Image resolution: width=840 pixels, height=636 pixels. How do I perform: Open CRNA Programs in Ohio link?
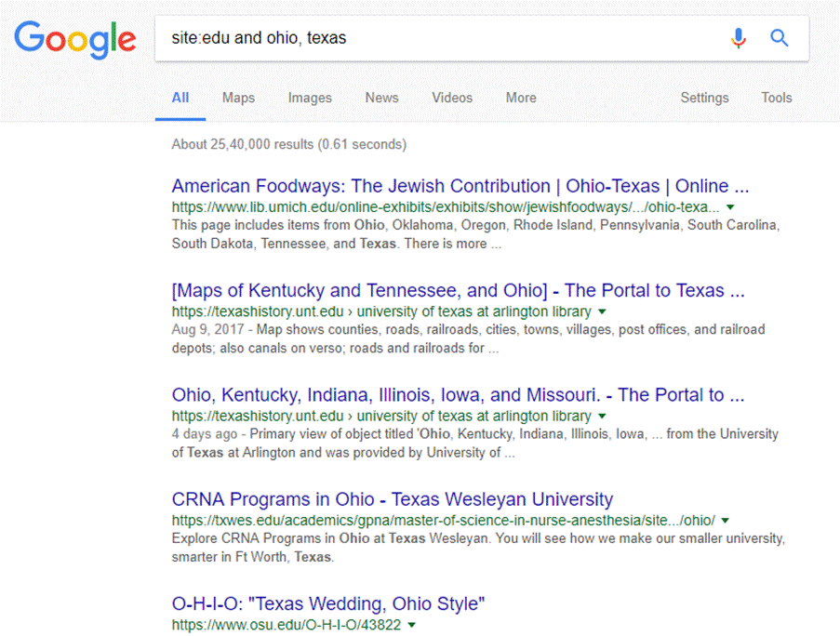393,499
